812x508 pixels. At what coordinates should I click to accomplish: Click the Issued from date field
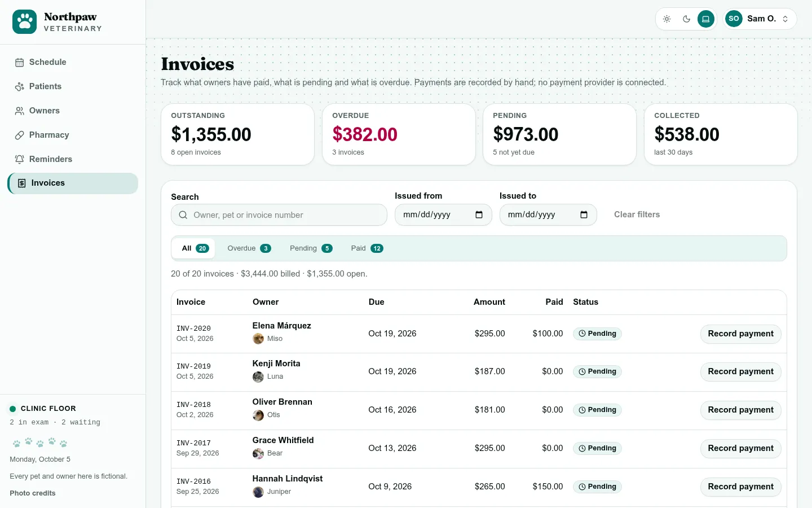pos(443,214)
